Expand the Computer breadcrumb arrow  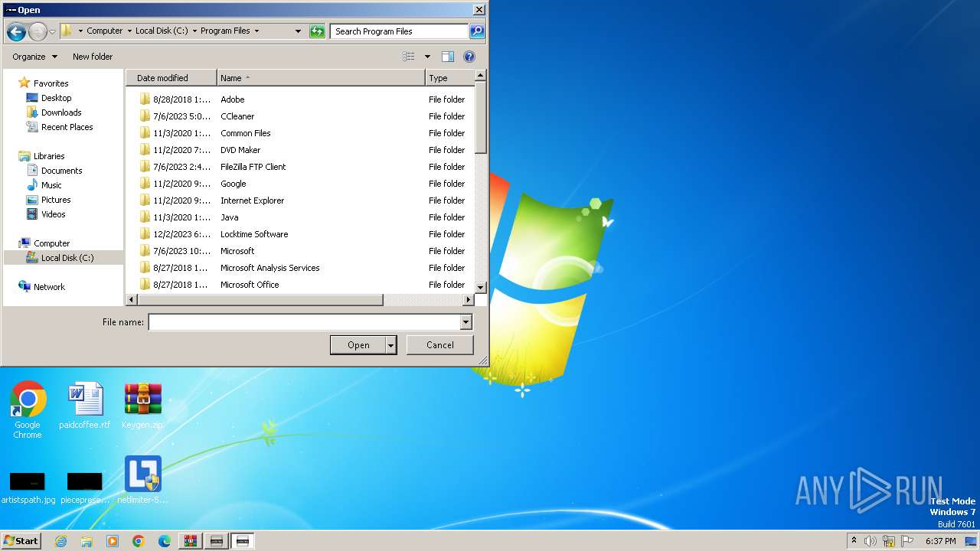click(129, 31)
